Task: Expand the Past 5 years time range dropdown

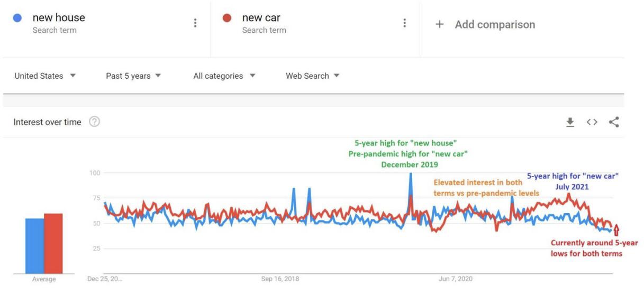Action: [133, 76]
